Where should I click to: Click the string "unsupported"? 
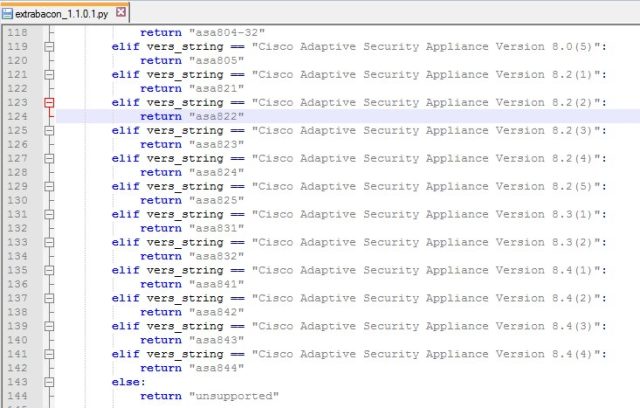coord(234,396)
